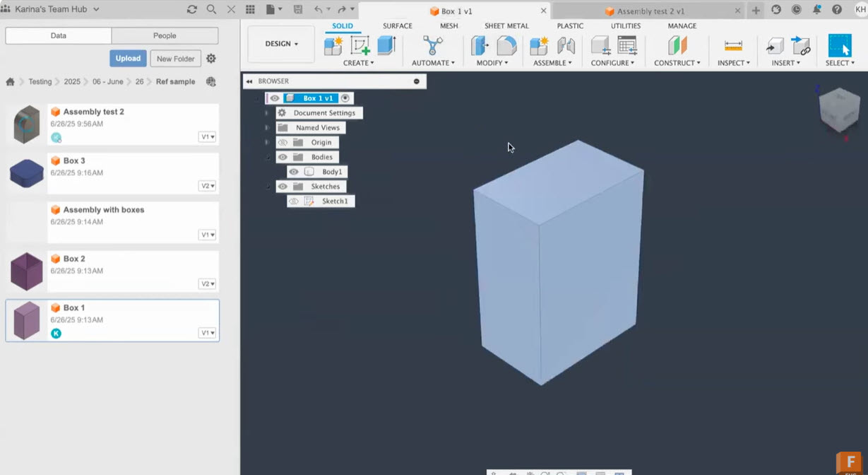The width and height of the screenshot is (868, 475).
Task: Click the ViewCube in the viewport corner
Action: [x=838, y=108]
